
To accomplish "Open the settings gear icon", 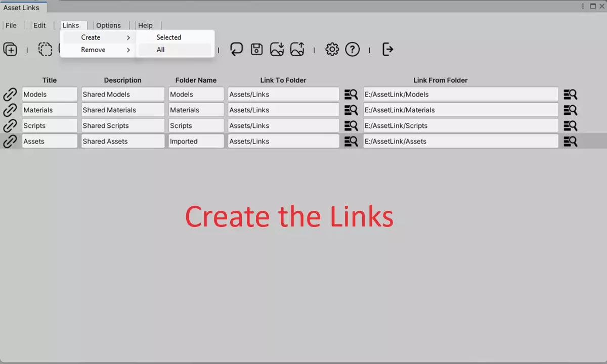I will coord(332,49).
